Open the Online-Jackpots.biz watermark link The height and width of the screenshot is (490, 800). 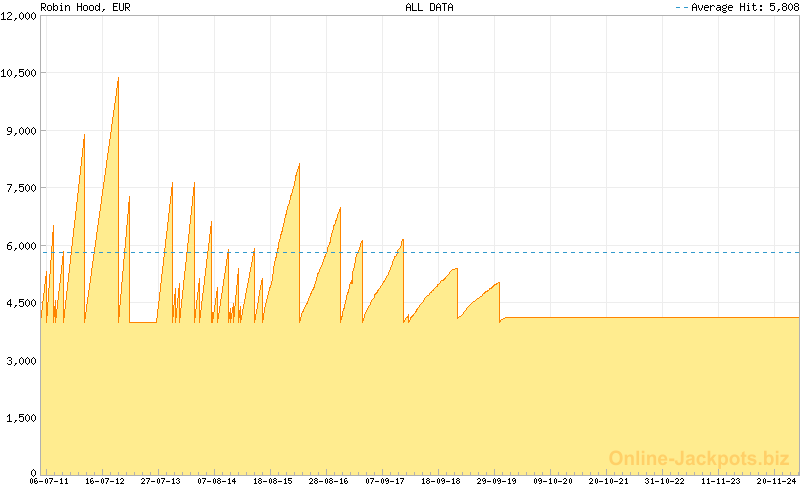(699, 458)
